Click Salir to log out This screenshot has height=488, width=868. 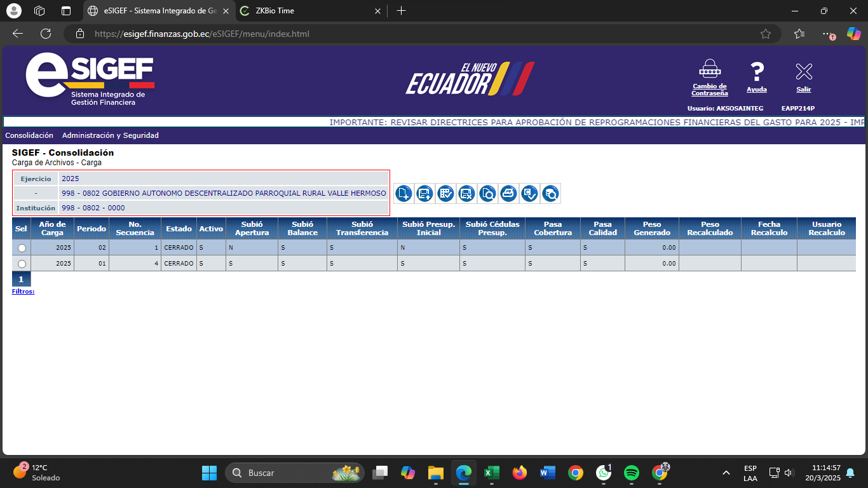[804, 90]
